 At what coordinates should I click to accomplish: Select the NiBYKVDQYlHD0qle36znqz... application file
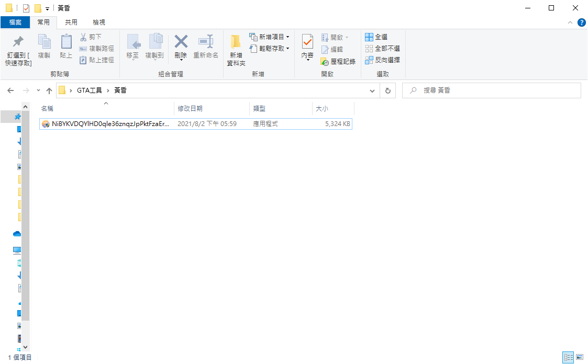(196, 124)
